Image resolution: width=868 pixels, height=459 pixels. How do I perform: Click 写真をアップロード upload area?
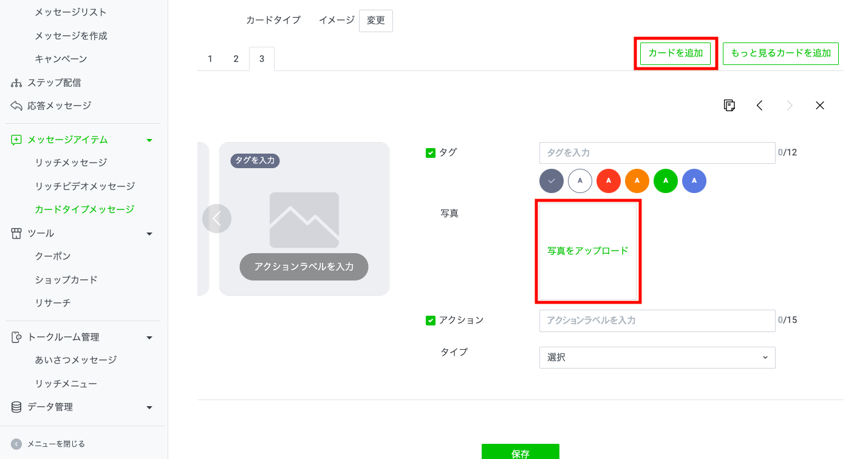pyautogui.click(x=588, y=251)
